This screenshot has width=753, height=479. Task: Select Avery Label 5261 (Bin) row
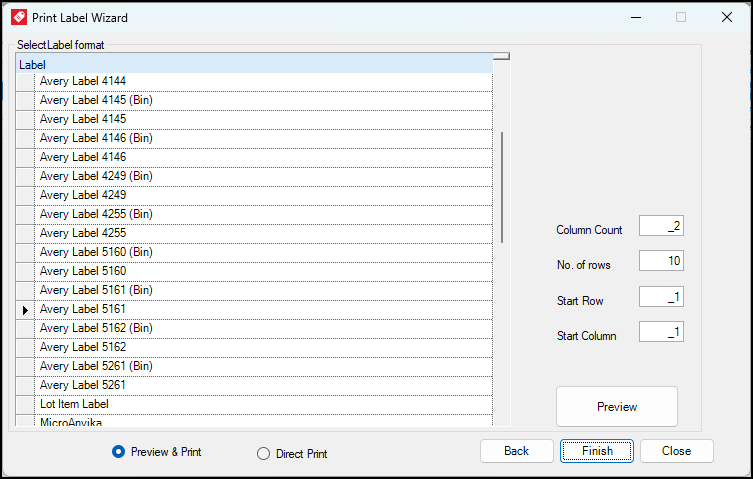pos(264,366)
